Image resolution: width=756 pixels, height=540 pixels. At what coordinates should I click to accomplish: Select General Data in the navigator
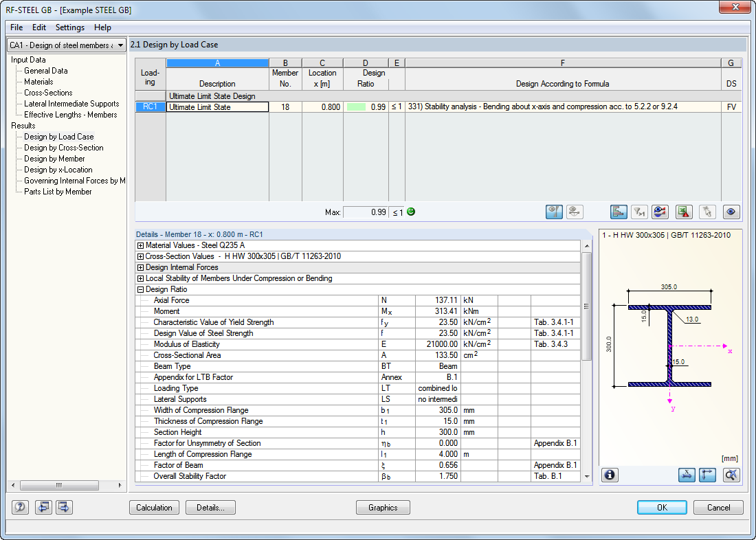coord(46,71)
